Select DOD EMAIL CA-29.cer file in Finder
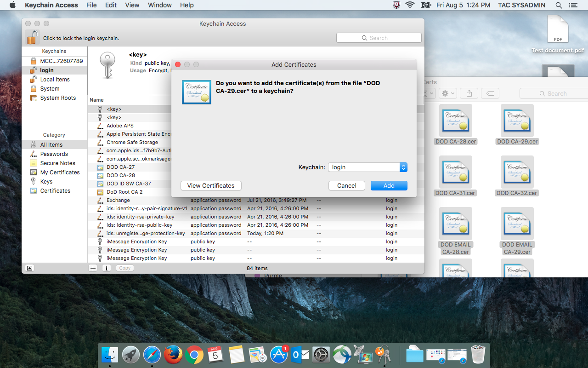The height and width of the screenshot is (368, 588). tap(517, 231)
